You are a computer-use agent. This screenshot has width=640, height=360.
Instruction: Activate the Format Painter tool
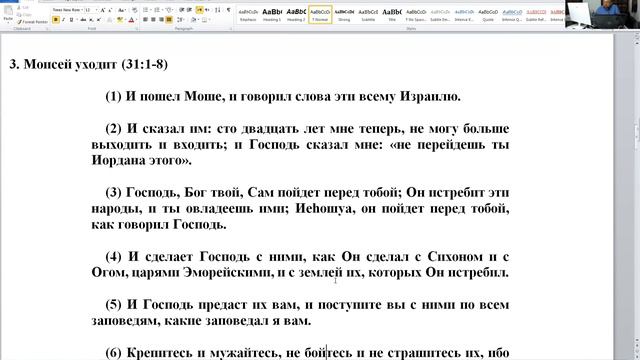33,22
